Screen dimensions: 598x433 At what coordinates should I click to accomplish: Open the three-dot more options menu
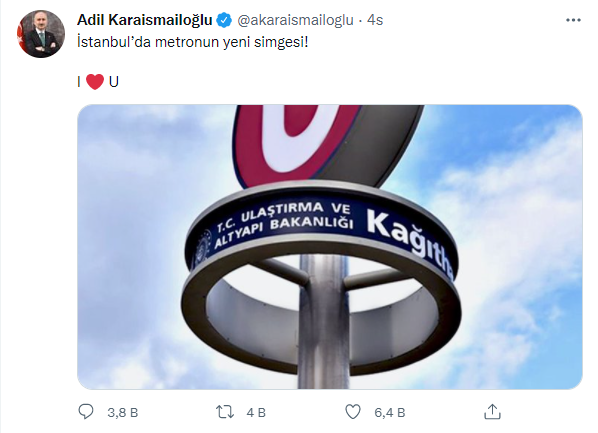tap(573, 20)
